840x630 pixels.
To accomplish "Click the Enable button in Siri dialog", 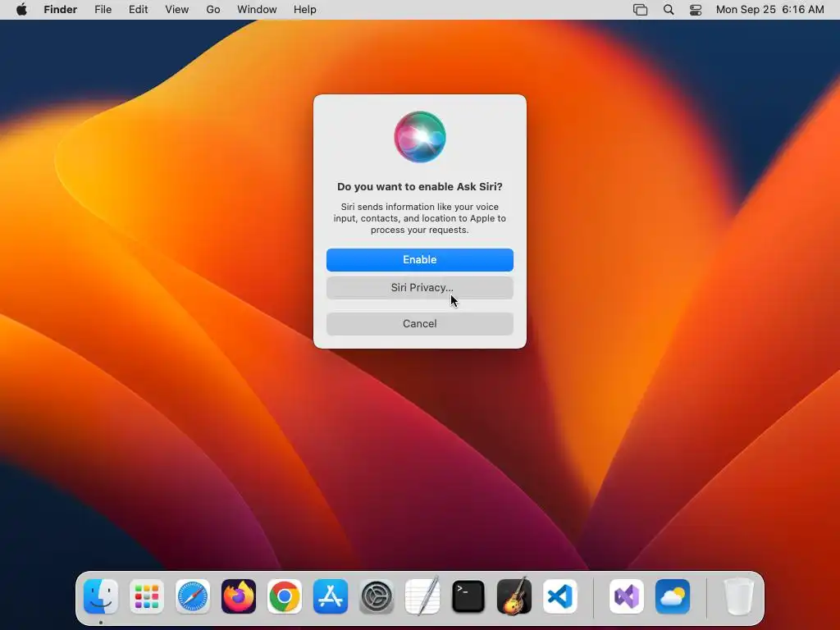I will coord(419,260).
